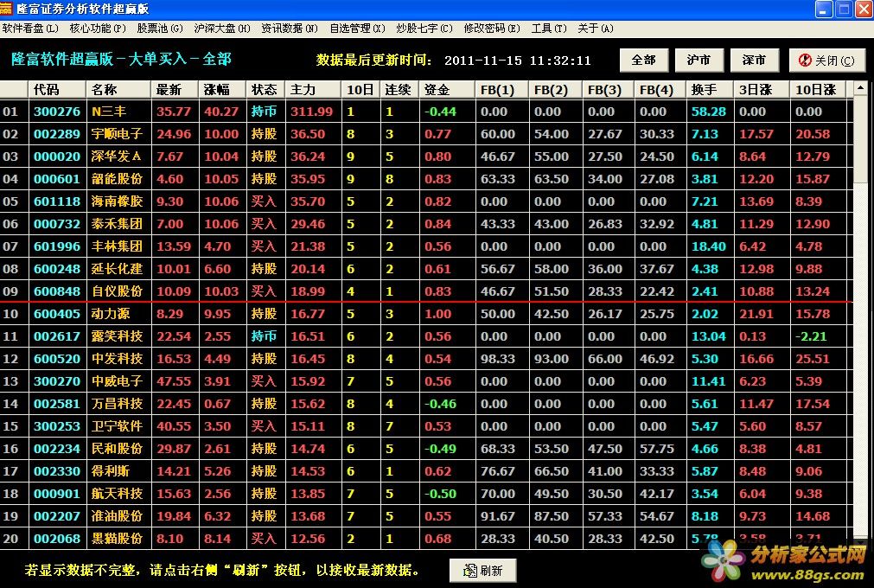Image resolution: width=874 pixels, height=588 pixels.
Task: Click scrollbar up arrow of the table
Action: pos(861,87)
